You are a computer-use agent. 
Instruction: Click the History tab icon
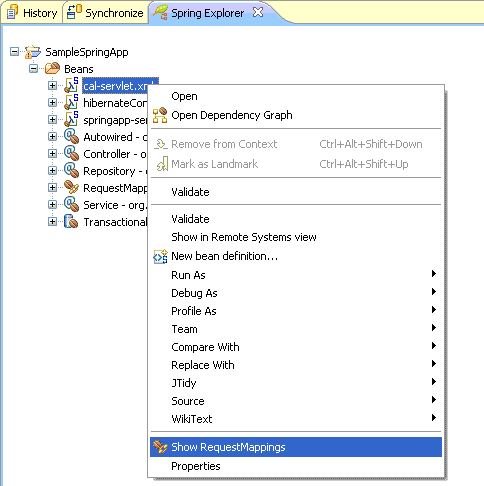tap(12, 13)
